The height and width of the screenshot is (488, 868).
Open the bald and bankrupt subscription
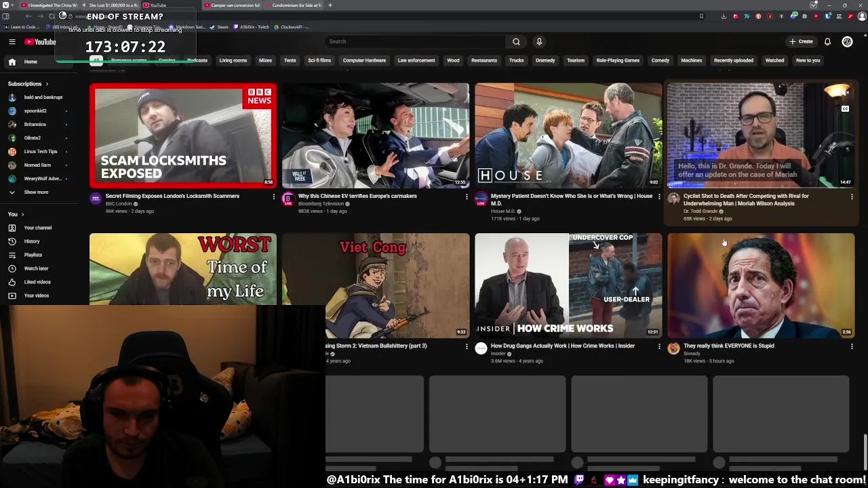tap(43, 97)
